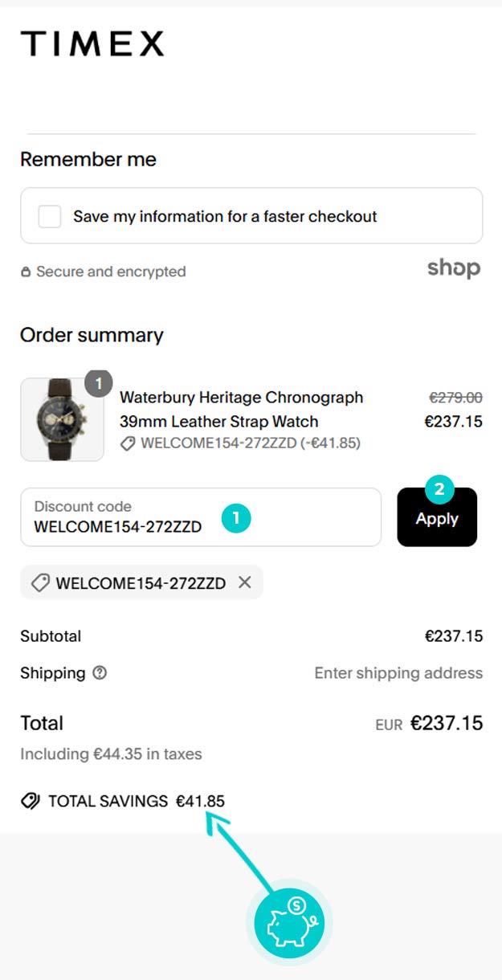Click the Shop pay logo
The height and width of the screenshot is (980, 502).
pos(453,268)
